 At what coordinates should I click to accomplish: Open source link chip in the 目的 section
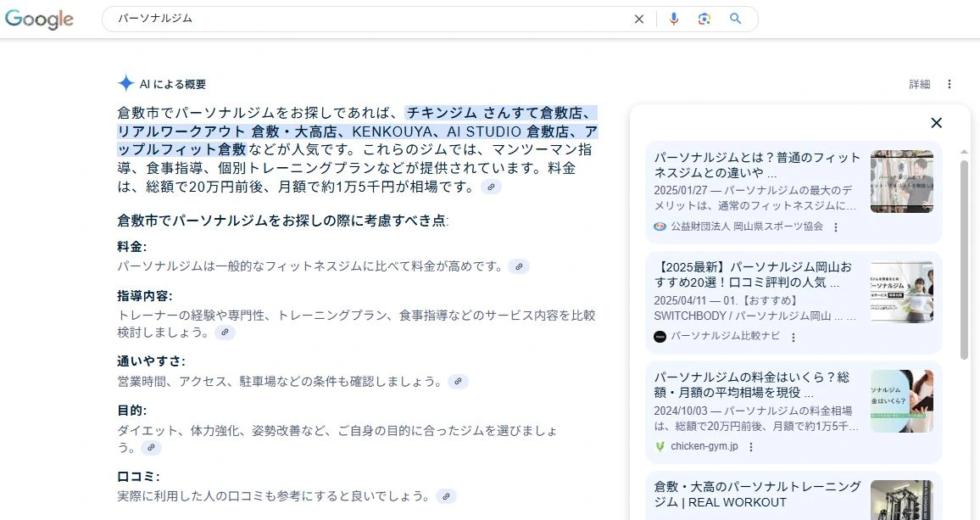pyautogui.click(x=151, y=447)
